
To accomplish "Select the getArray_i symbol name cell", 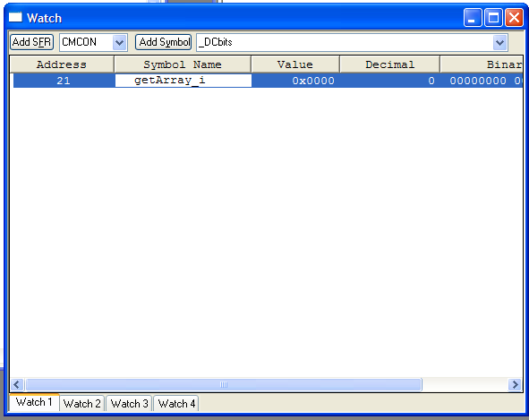I will point(183,81).
